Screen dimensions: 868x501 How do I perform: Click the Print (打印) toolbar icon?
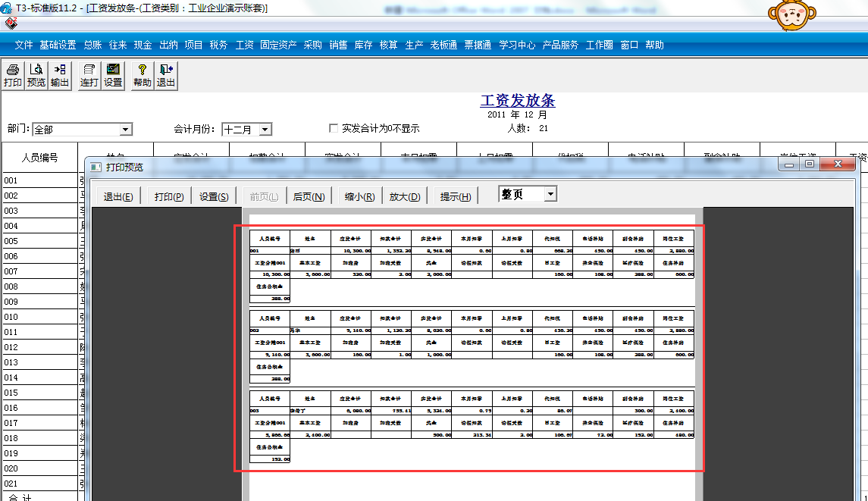[x=13, y=75]
